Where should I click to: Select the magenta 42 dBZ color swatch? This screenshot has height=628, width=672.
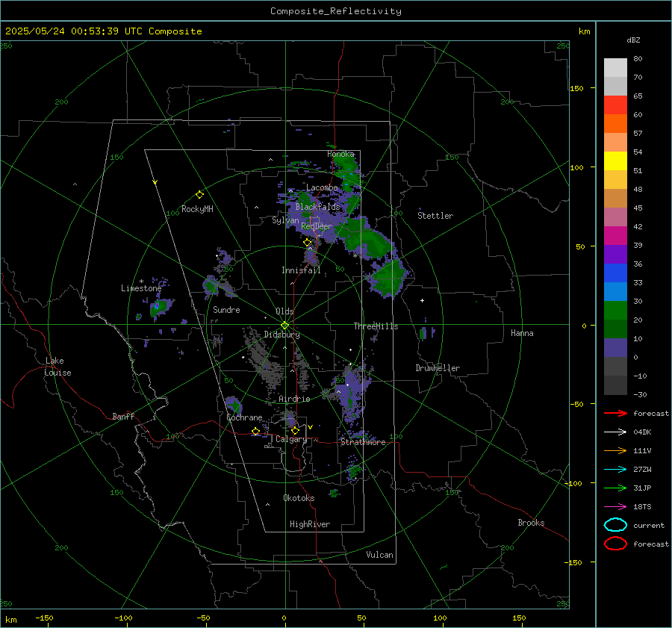(615, 236)
